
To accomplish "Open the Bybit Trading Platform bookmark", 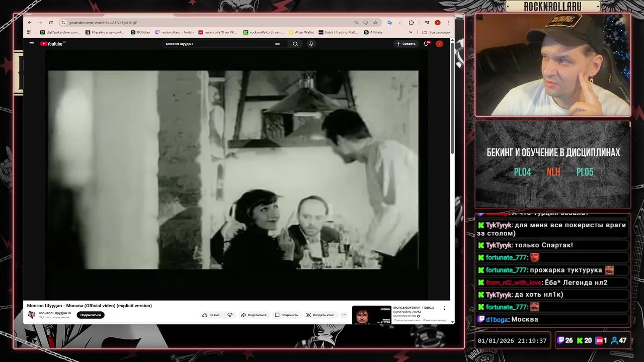I will [338, 32].
